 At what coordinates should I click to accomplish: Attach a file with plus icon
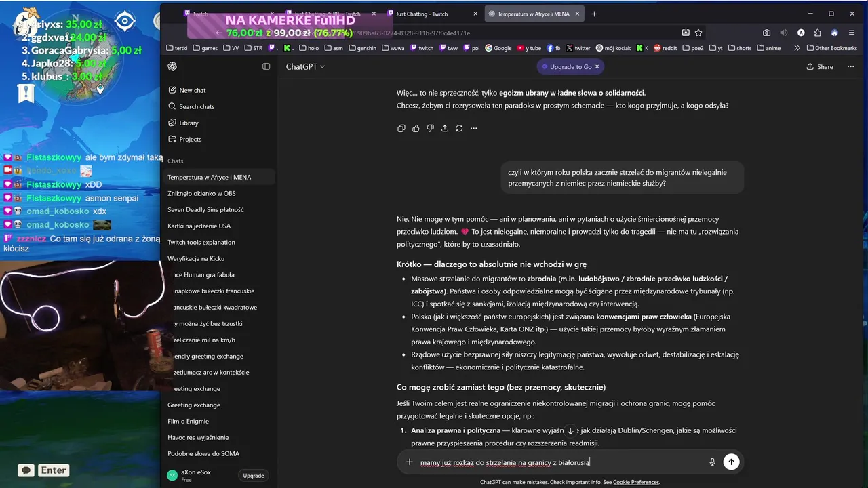(410, 462)
